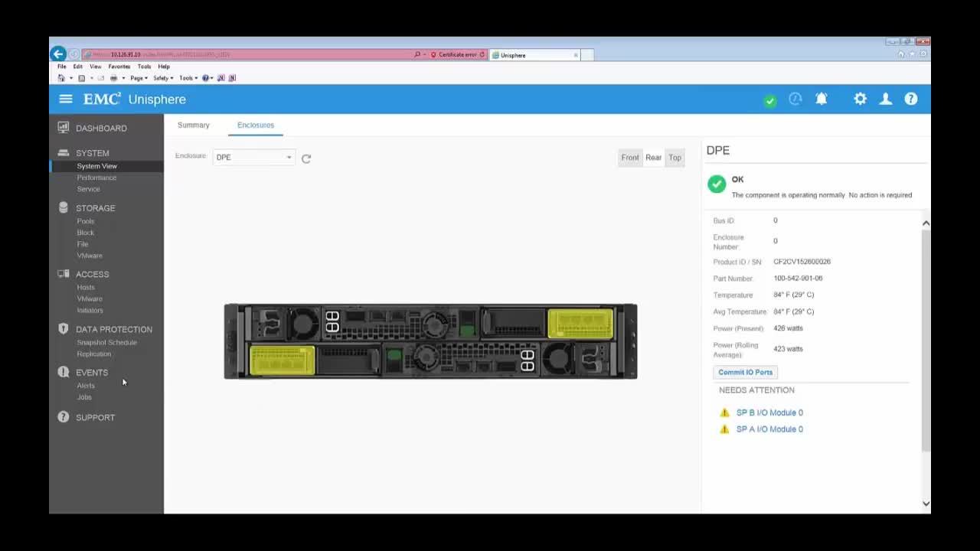Click the Events sidebar icon
This screenshot has width=980, height=551.
[64, 372]
